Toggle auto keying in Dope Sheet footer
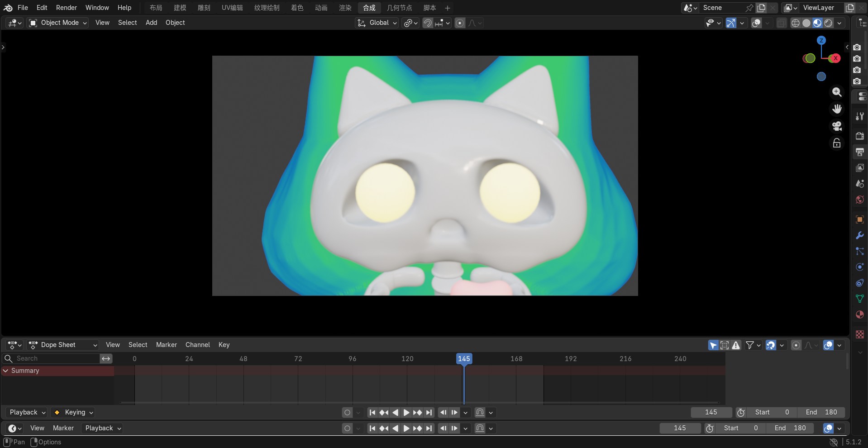Viewport: 868px width, 448px height. point(347,412)
